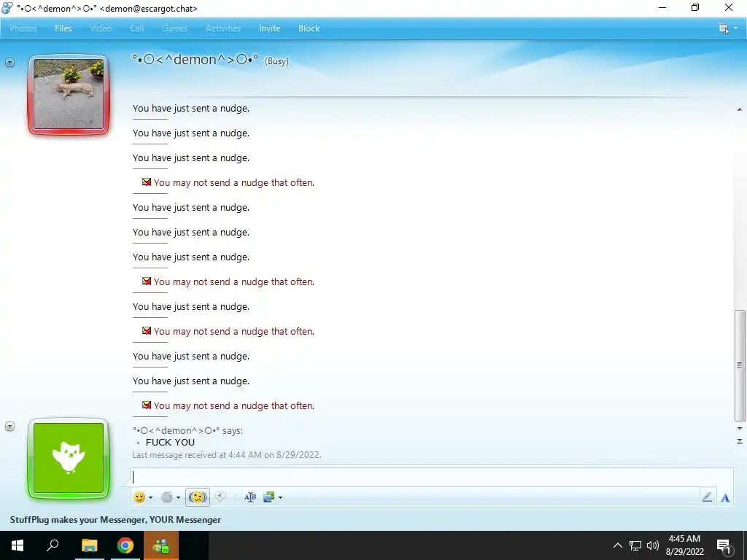Expand the winks dropdown arrow
Viewport: 747px width, 560px height.
[x=178, y=497]
